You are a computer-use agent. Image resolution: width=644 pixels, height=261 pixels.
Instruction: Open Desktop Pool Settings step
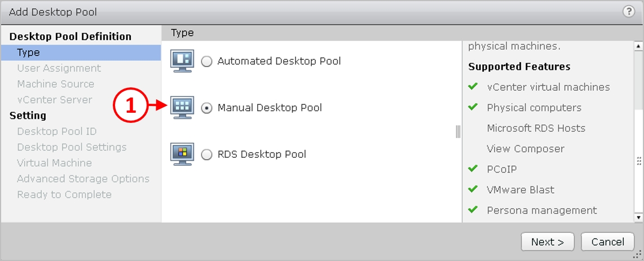(x=72, y=147)
